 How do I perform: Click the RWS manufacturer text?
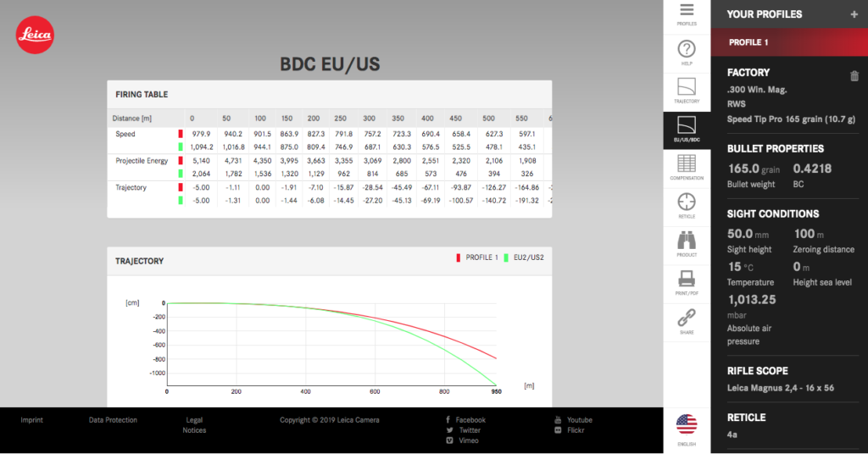(737, 104)
